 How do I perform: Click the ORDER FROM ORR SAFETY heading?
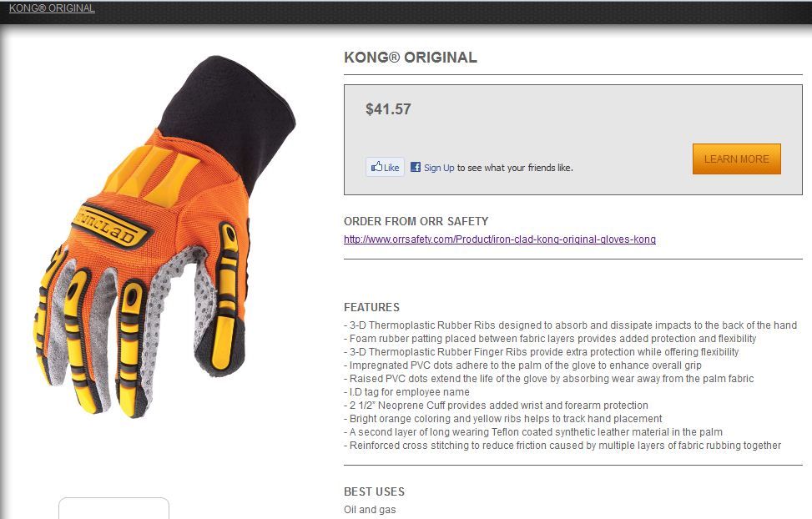[x=416, y=221]
